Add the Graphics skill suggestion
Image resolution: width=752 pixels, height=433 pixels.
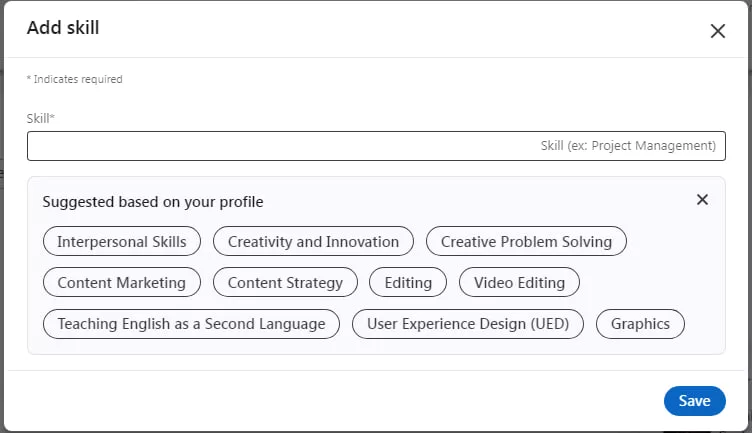click(x=640, y=324)
